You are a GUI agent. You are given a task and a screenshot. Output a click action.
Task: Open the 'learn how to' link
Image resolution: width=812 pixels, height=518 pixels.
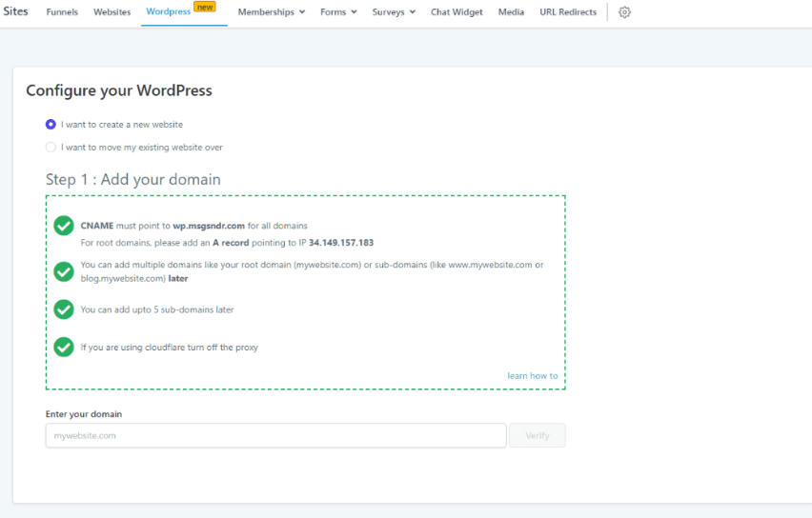(x=533, y=376)
